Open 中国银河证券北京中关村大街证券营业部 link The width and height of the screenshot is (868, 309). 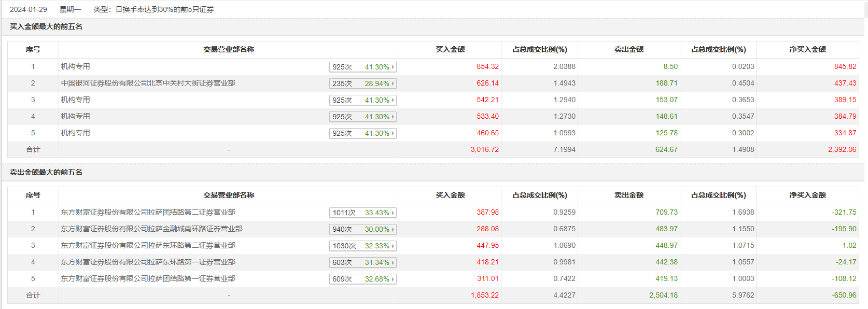point(148,83)
